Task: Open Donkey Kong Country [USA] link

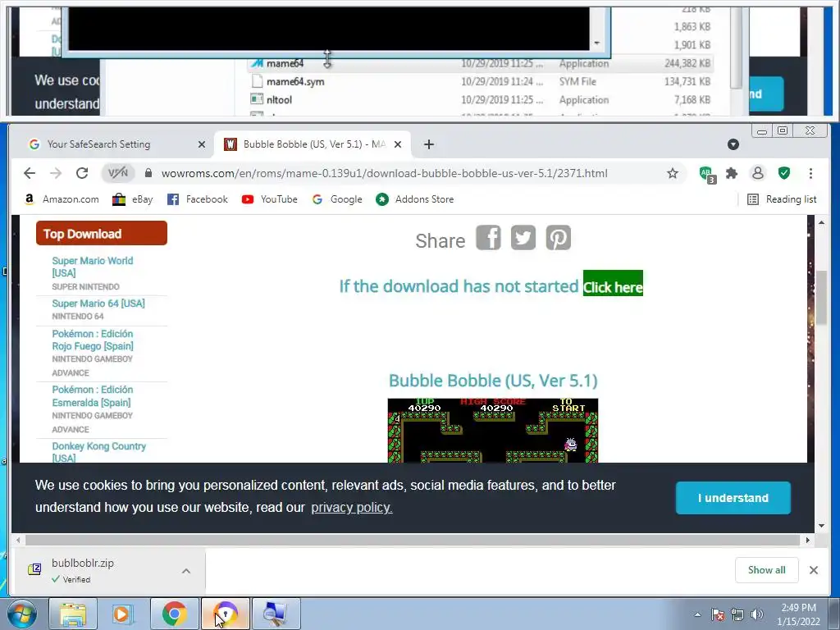Action: 98,452
